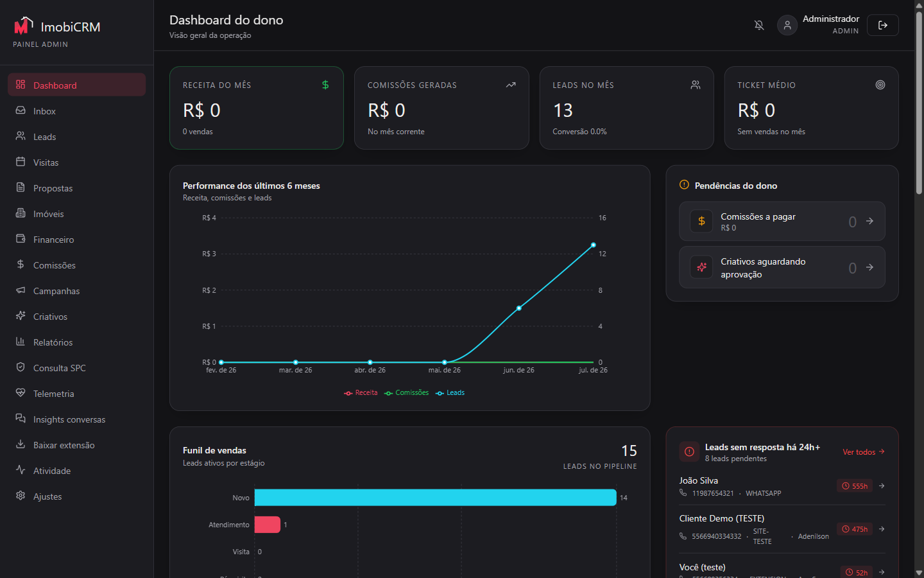Click the Consulta SPC shield icon

[x=21, y=367]
